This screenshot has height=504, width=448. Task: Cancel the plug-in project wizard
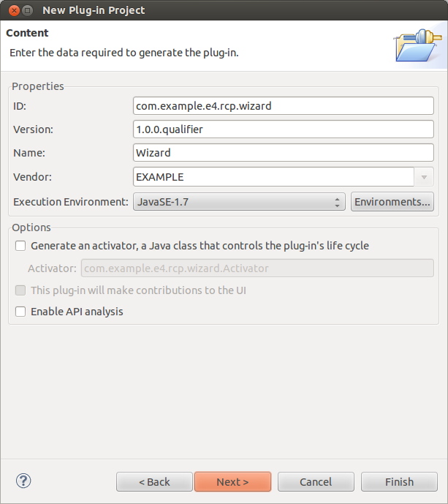pos(316,481)
